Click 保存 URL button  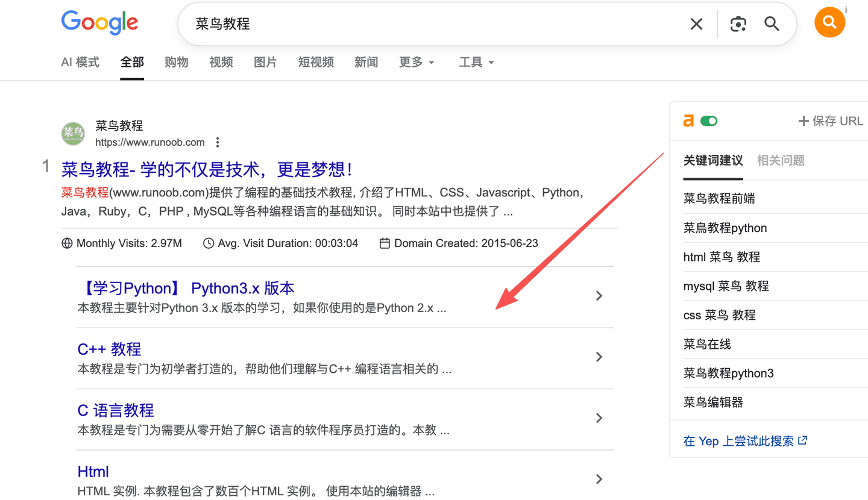[831, 121]
